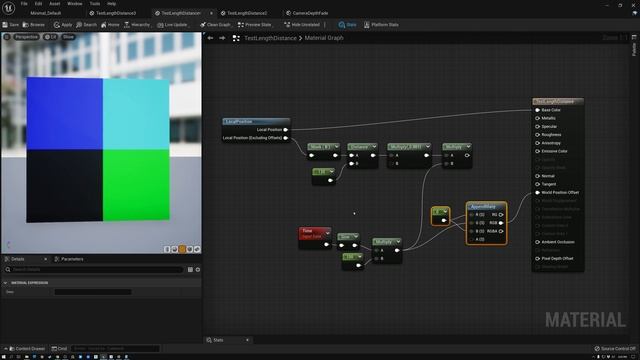Click the Material Graph breadcrumb
Viewport: 640px width, 360px height.
click(324, 38)
